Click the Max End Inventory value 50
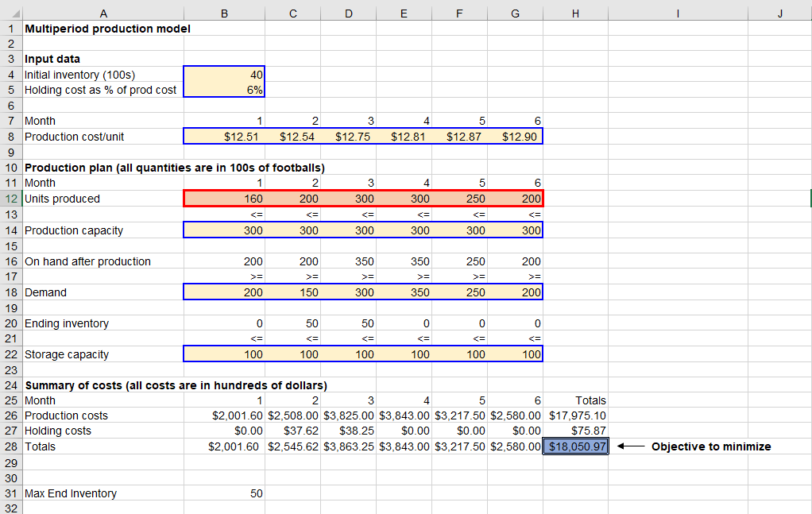This screenshot has height=514, width=812. [224, 493]
